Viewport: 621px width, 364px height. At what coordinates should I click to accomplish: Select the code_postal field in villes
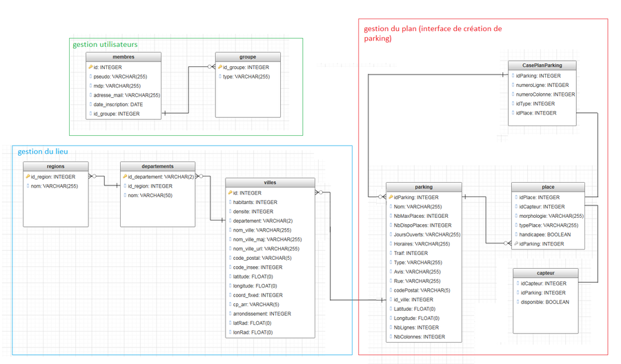[262, 258]
